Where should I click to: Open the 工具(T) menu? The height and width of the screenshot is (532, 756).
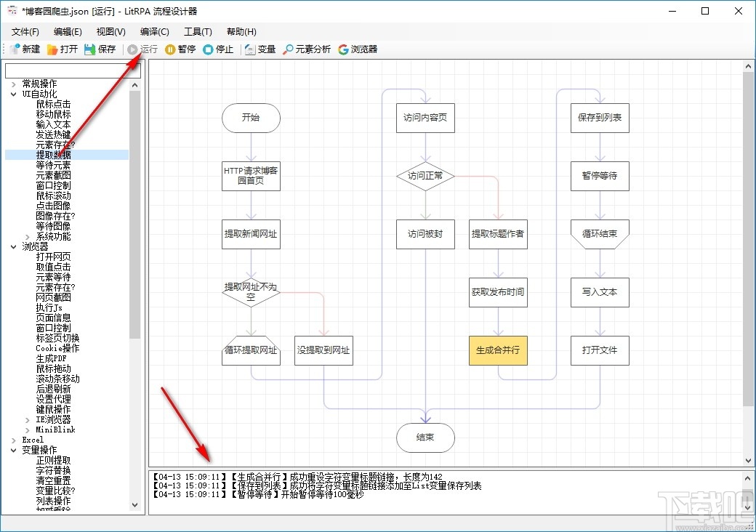(198, 31)
